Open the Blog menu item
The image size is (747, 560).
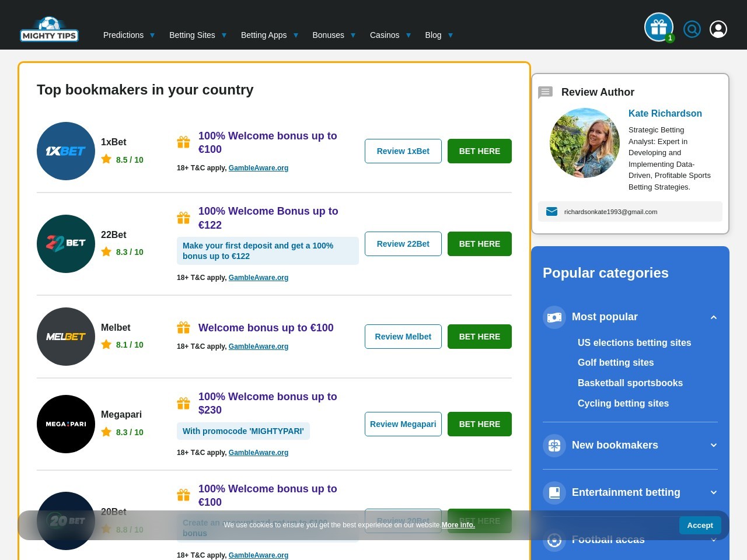(x=433, y=35)
